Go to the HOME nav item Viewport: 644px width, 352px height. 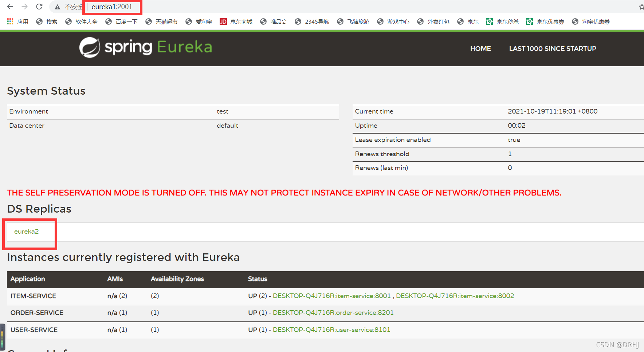tap(480, 48)
